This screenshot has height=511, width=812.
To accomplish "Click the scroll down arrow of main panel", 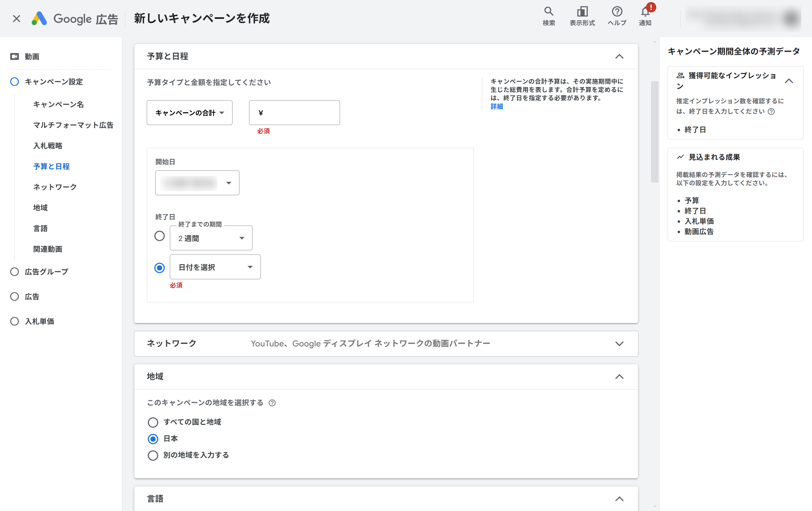I will [655, 507].
